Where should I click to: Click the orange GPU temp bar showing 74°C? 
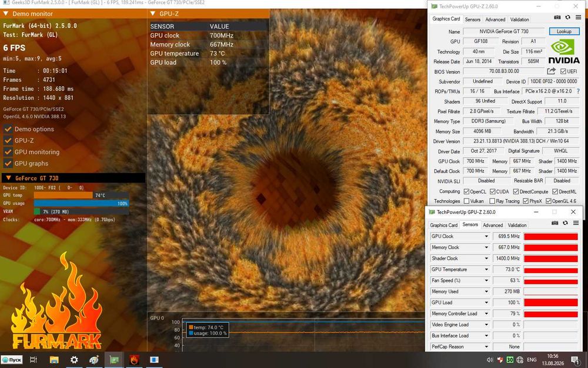(63, 195)
